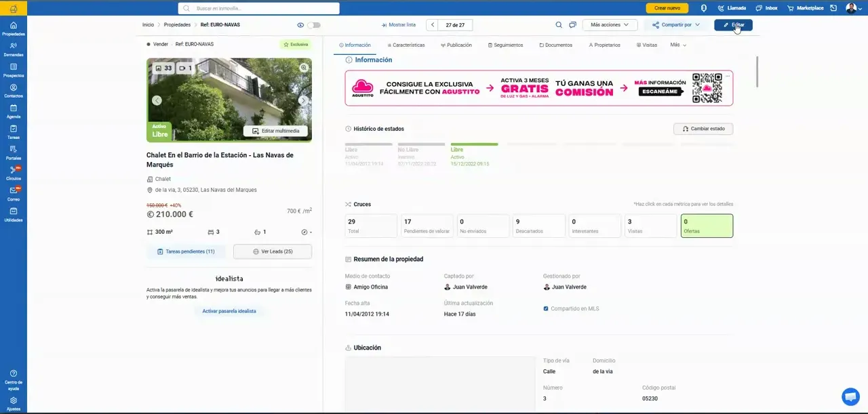Click Mostrar lista link
868x414 pixels.
point(399,25)
